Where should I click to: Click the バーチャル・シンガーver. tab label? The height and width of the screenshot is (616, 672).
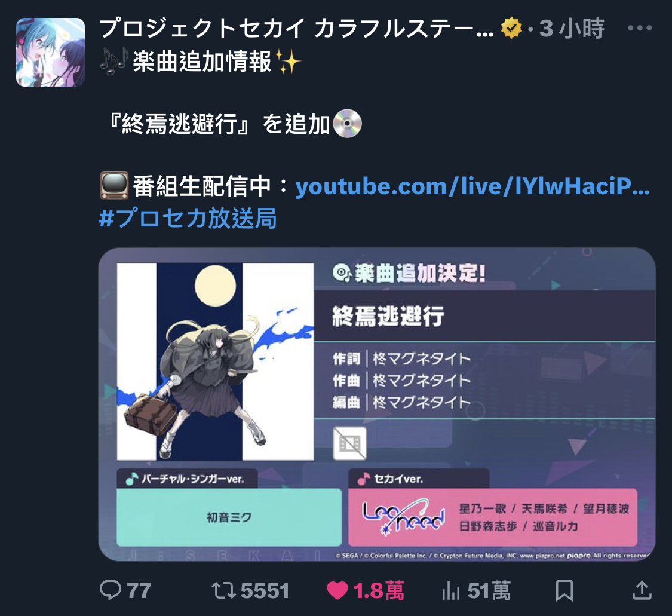[188, 479]
